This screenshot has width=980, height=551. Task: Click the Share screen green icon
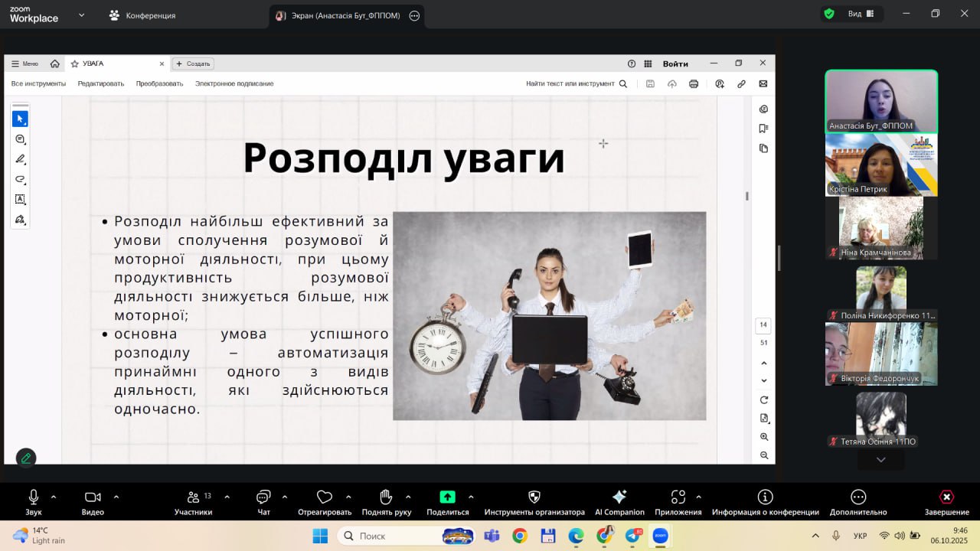(447, 497)
